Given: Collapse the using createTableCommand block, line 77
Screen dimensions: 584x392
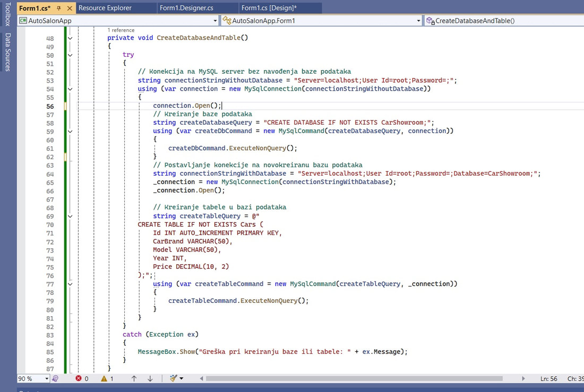Looking at the screenshot, I should 70,284.
